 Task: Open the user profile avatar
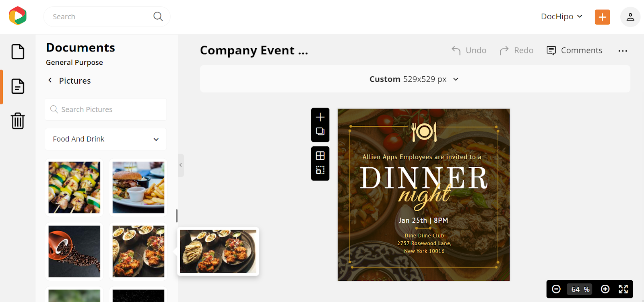(630, 17)
